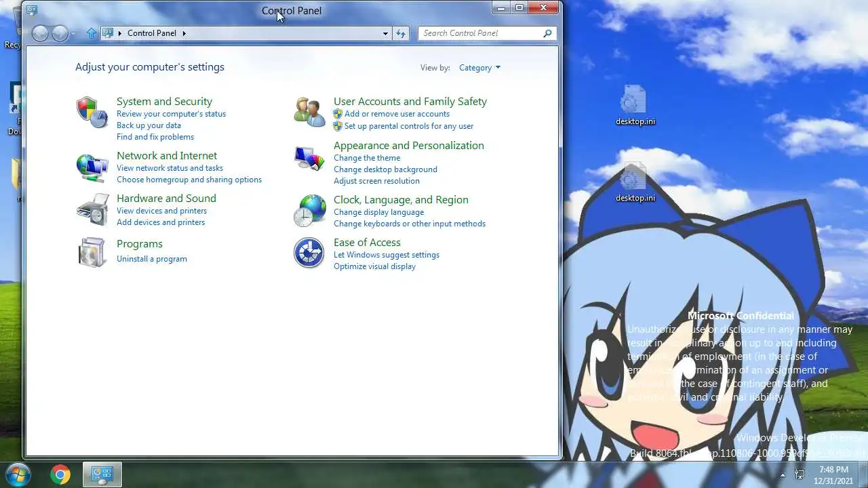Open Programs disc box icon
This screenshot has width=868, height=488.
[x=92, y=252]
